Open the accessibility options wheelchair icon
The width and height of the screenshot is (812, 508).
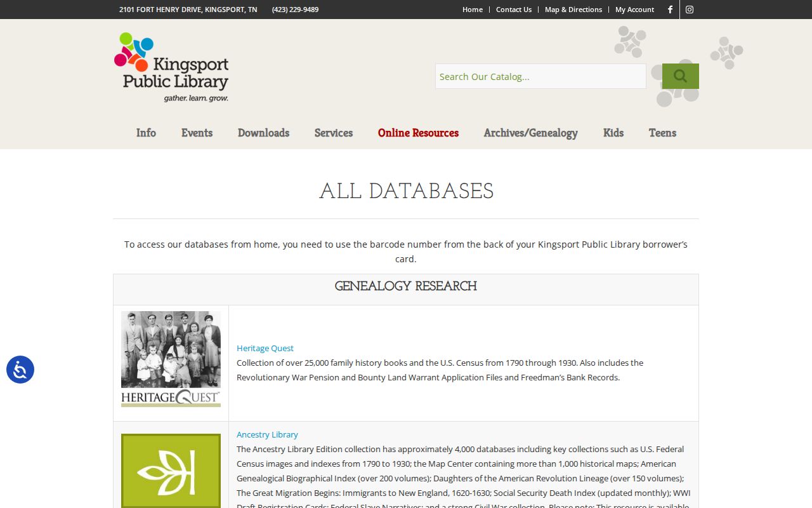(x=20, y=370)
